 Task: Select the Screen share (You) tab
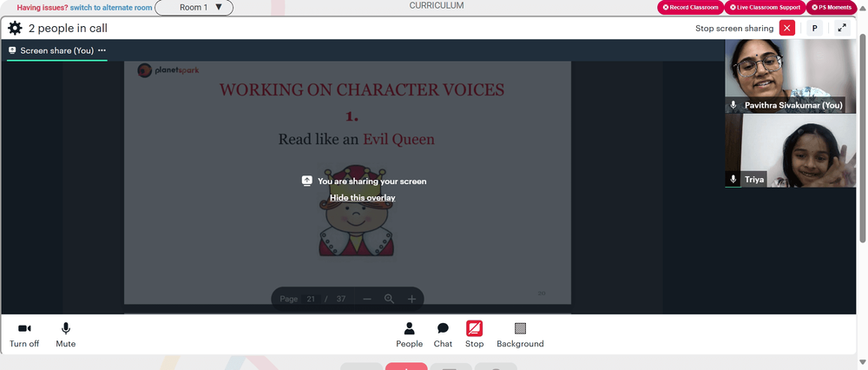coord(57,50)
